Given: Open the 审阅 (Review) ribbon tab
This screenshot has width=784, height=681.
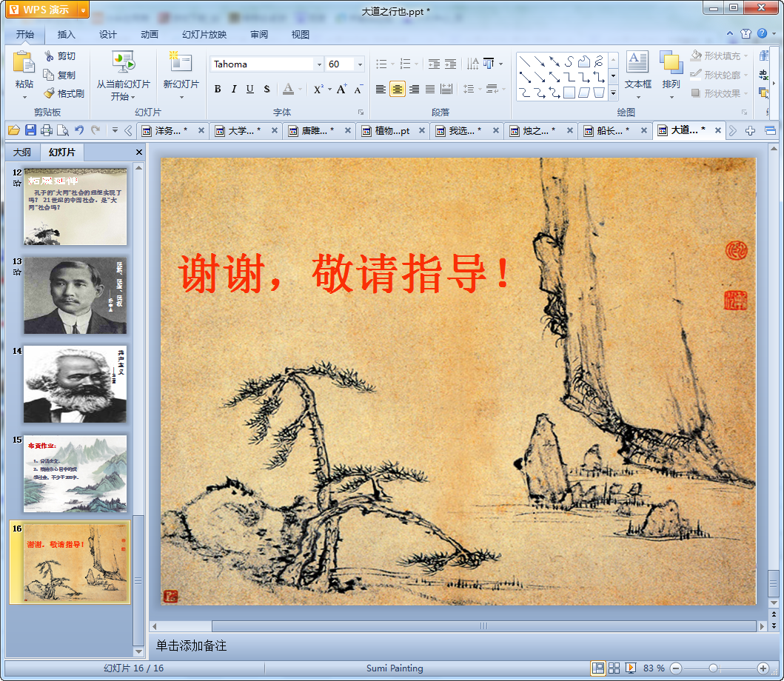Looking at the screenshot, I should click(x=259, y=35).
